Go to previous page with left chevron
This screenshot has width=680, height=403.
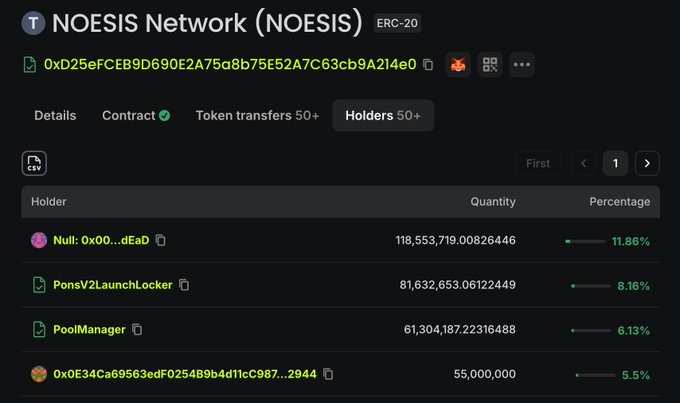click(x=584, y=163)
